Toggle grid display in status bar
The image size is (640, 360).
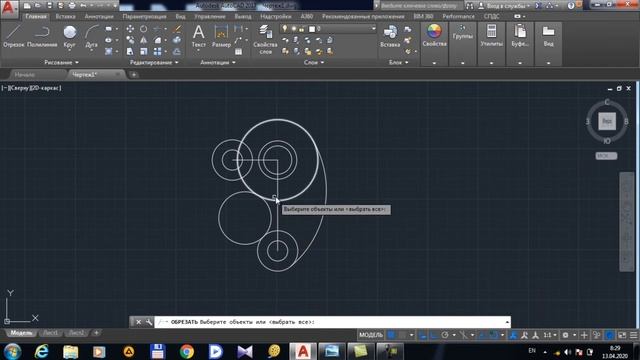[391, 335]
